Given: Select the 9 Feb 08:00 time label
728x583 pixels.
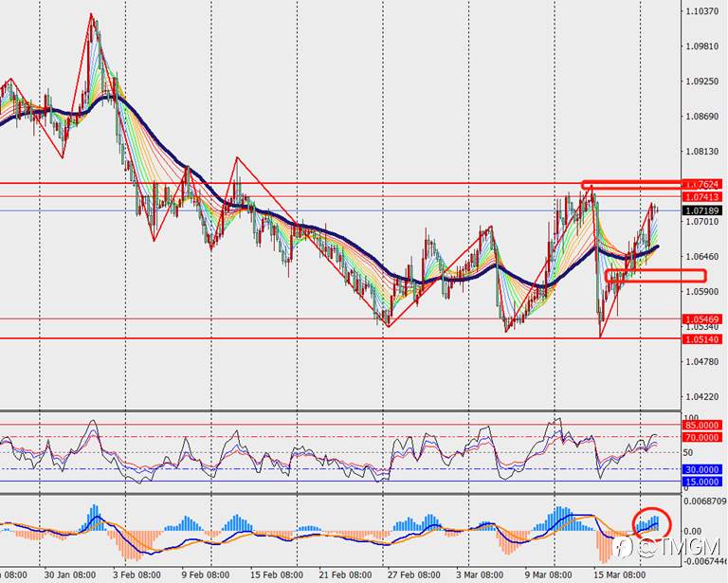Looking at the screenshot, I should pos(206,574).
